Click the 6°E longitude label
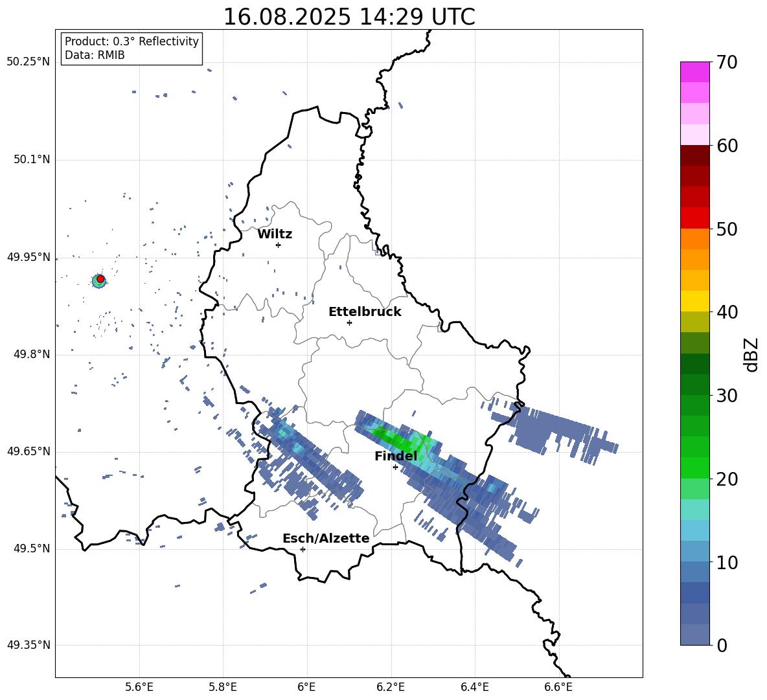This screenshot has width=767, height=700. click(x=306, y=687)
